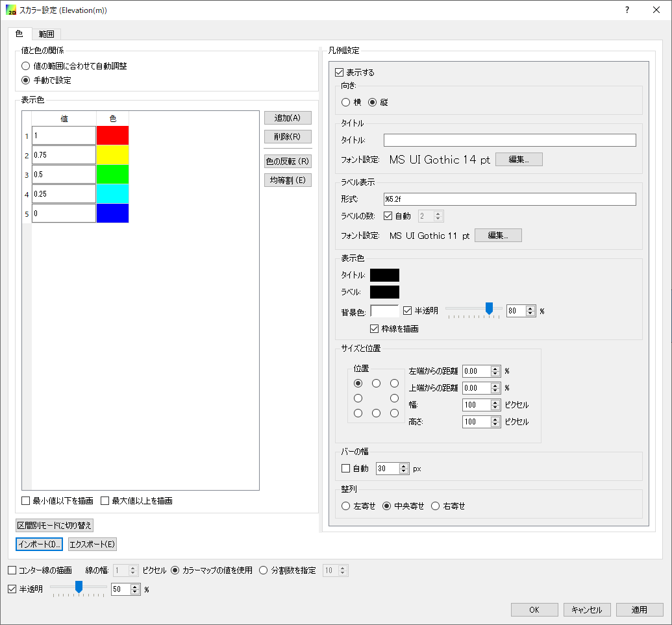Click the エクスポート(E) button
This screenshot has height=625, width=672.
tap(92, 544)
